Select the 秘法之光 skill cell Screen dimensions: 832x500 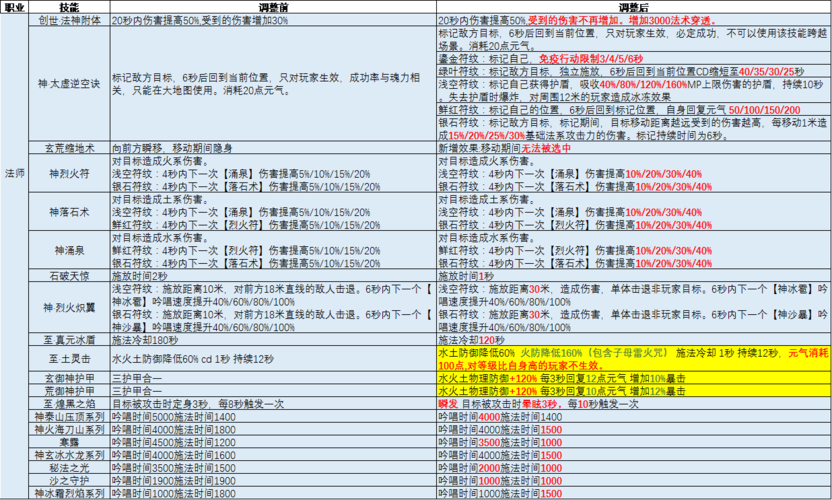70,468
